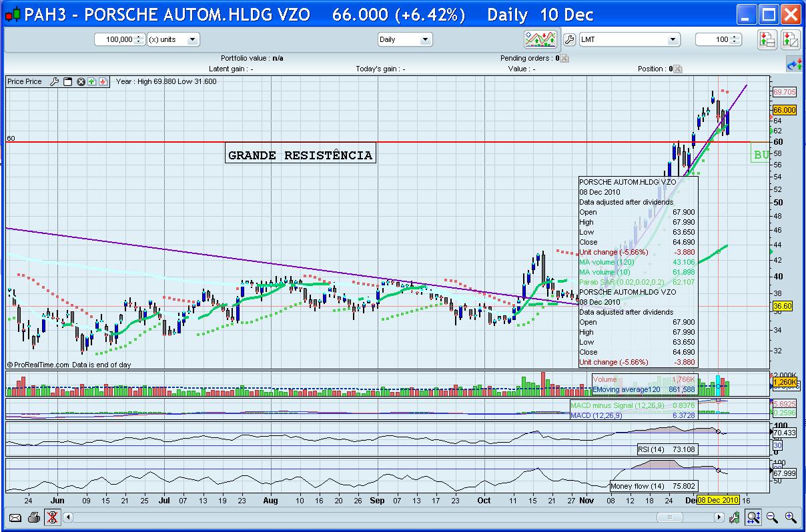Clear the Pending orders X icon
Screen dimensions: 806x532
[564, 59]
